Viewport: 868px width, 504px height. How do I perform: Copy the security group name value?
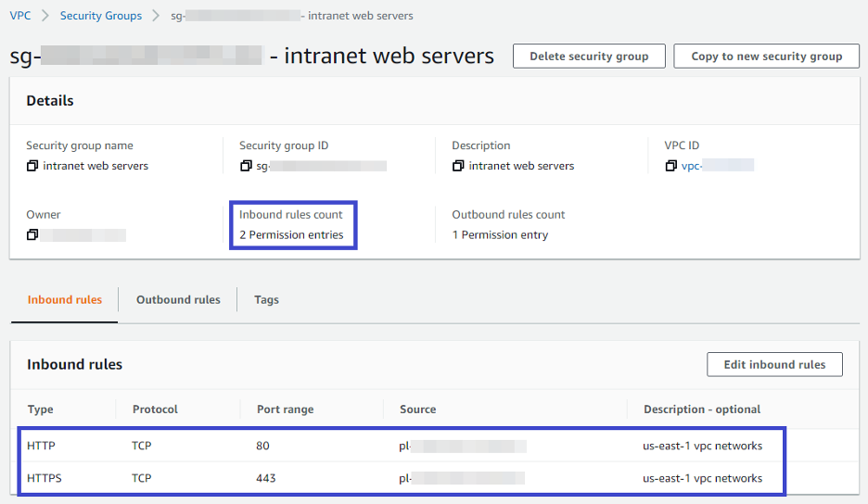coord(32,166)
